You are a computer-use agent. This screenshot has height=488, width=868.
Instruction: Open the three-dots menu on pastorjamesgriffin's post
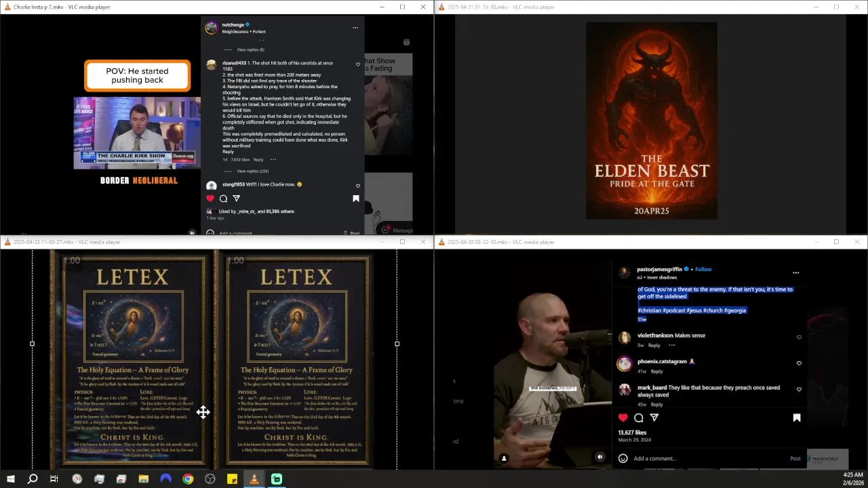[795, 272]
